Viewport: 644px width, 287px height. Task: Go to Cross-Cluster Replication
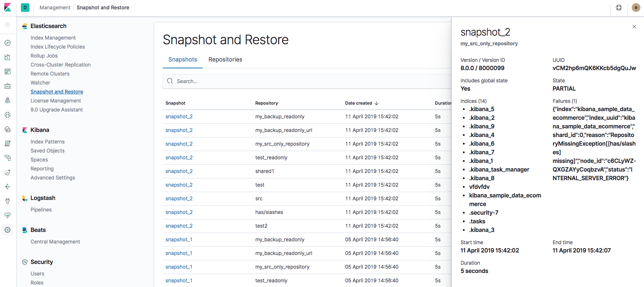click(61, 65)
